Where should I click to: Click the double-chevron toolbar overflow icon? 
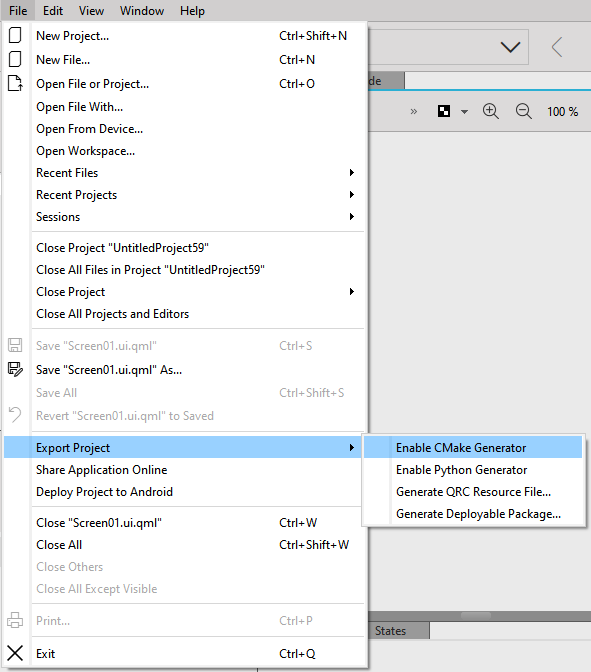point(414,111)
